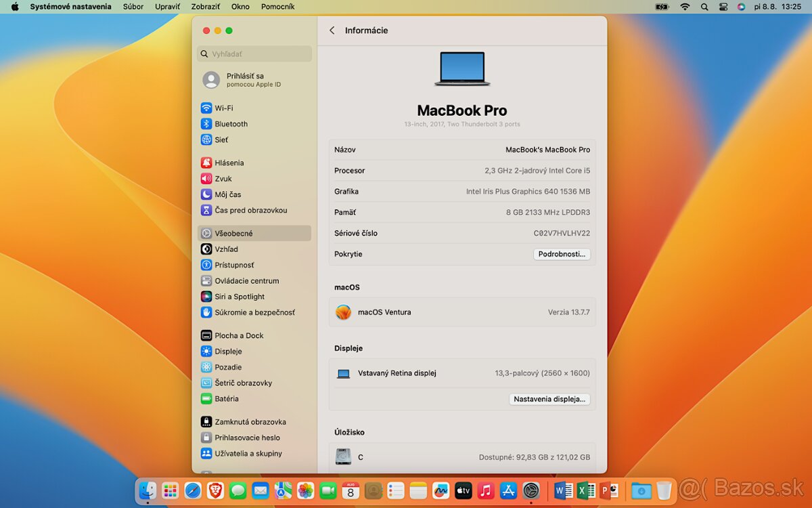Open the Okno menu
812x508 pixels.
point(240,6)
